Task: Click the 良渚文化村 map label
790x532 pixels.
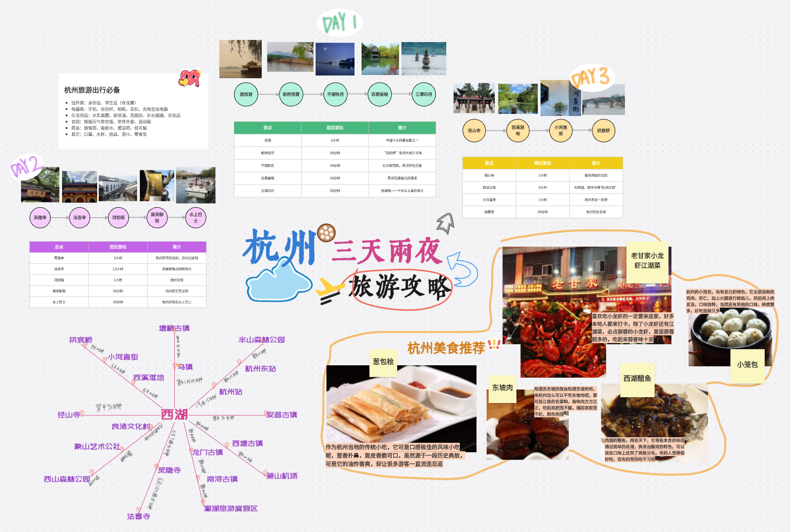Action: pos(131,427)
